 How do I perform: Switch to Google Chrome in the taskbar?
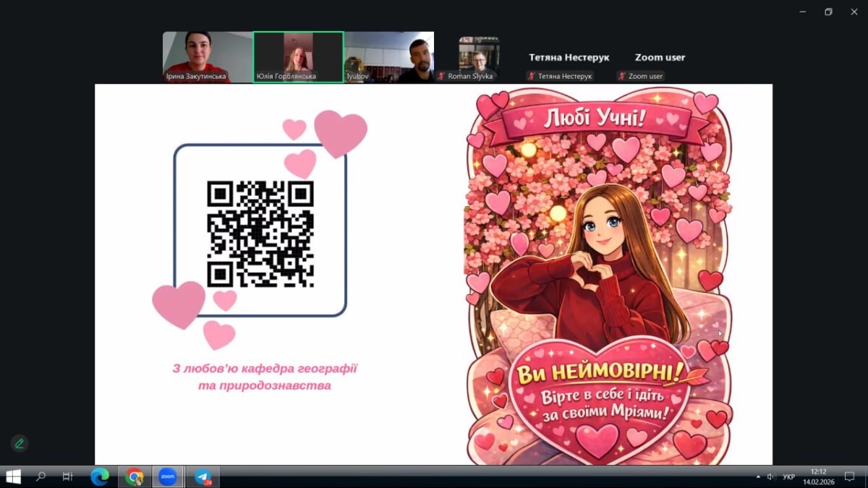[x=134, y=476]
